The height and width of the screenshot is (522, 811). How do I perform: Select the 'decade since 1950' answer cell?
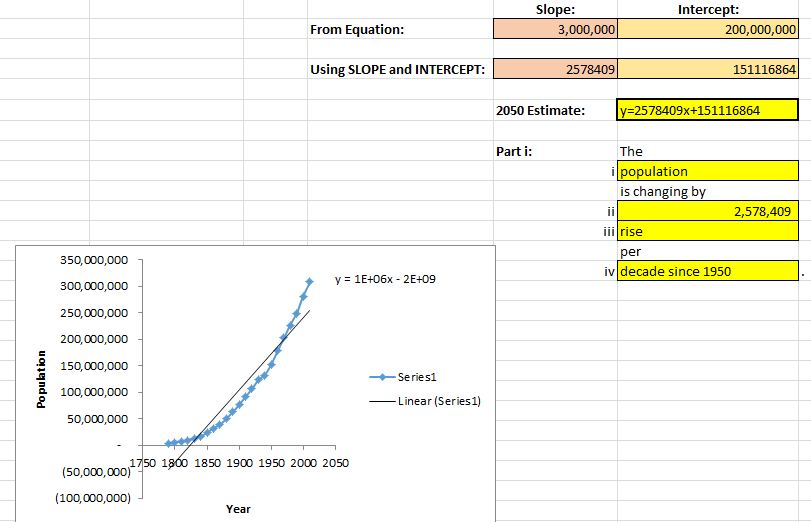point(708,271)
